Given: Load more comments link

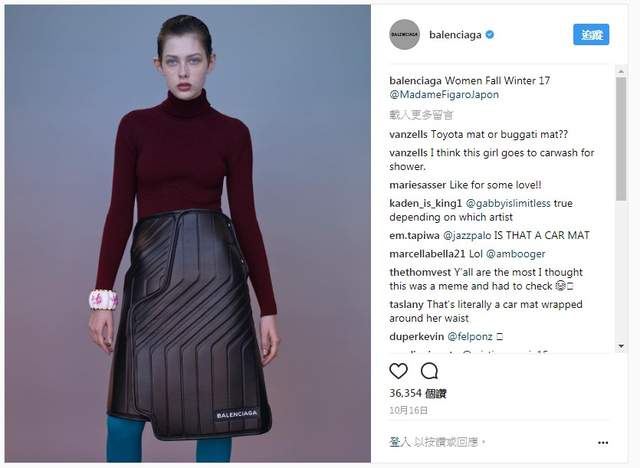Looking at the screenshot, I should click(x=421, y=115).
